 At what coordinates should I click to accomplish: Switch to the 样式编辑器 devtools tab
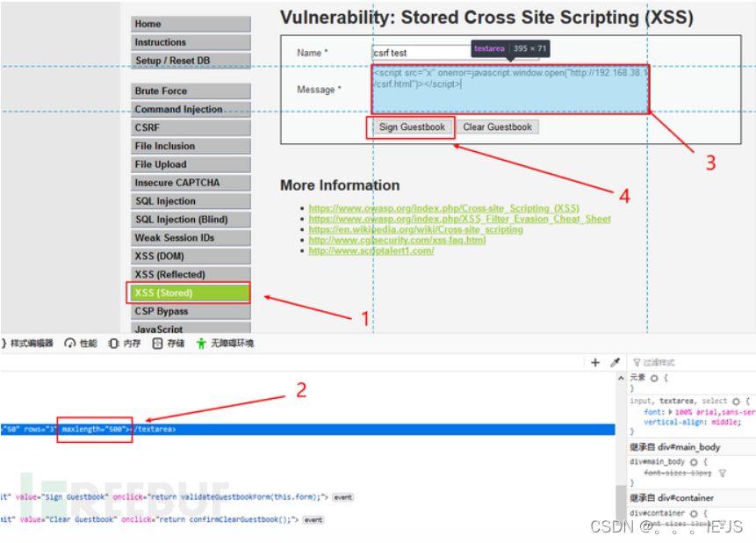click(28, 344)
